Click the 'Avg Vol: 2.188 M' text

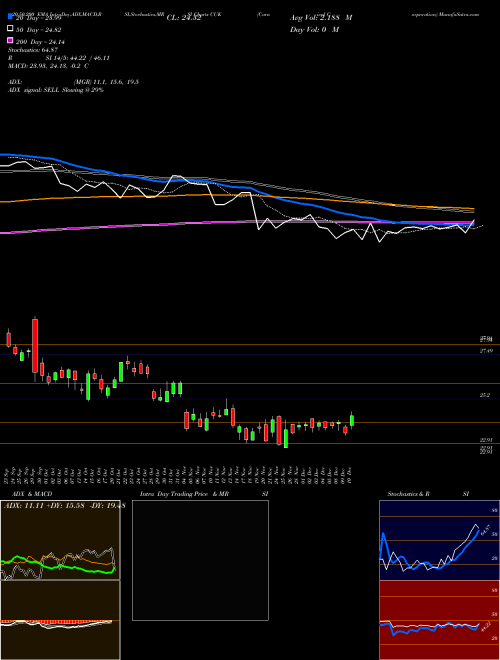[x=321, y=18]
